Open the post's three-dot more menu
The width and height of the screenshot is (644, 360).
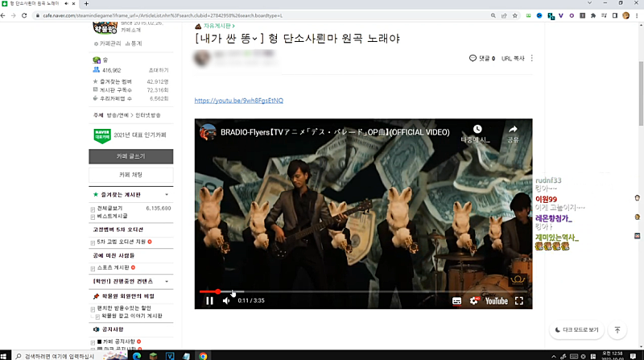click(532, 58)
